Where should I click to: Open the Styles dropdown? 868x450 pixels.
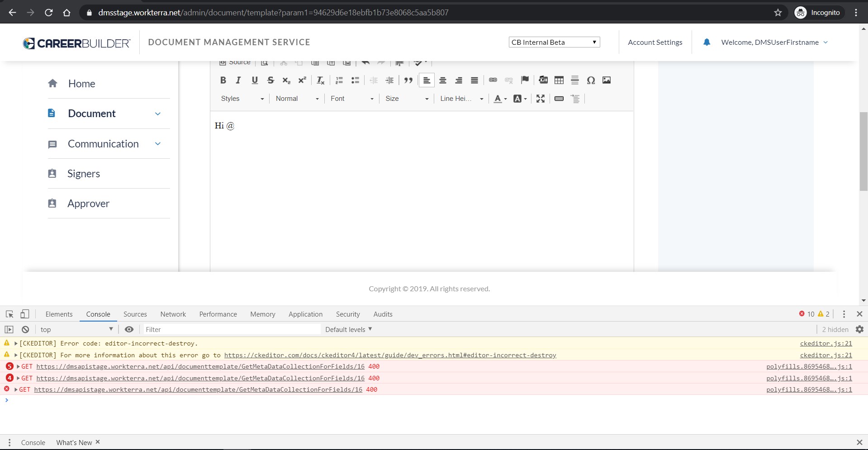242,99
